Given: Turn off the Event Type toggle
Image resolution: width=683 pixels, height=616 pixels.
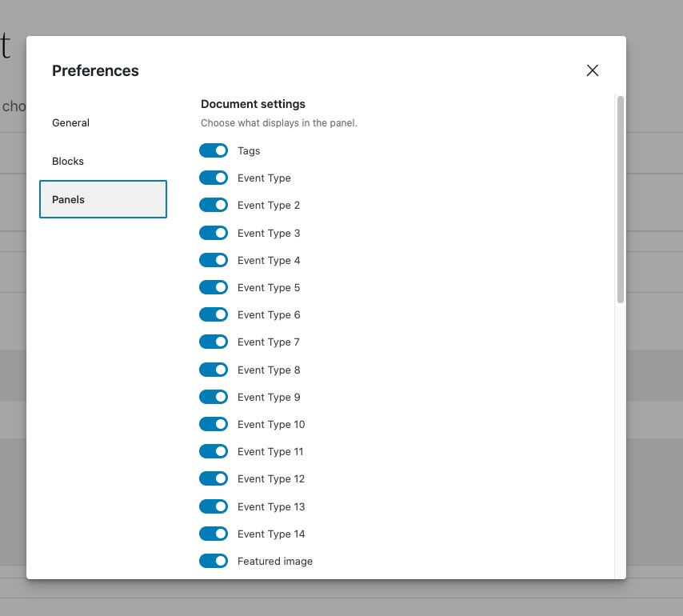Looking at the screenshot, I should point(214,178).
